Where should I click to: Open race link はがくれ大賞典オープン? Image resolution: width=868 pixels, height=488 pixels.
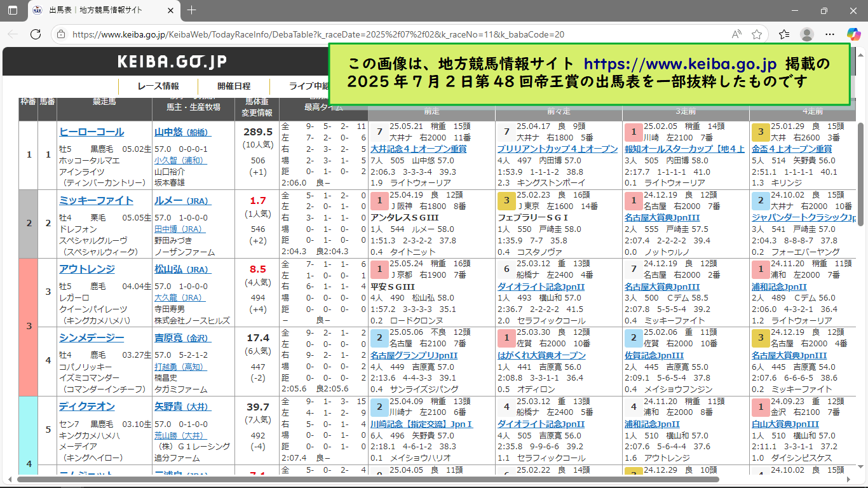coord(541,355)
